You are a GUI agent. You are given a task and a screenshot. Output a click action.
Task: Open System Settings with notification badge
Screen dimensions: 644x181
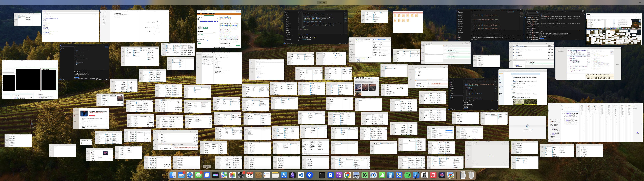[241, 175]
